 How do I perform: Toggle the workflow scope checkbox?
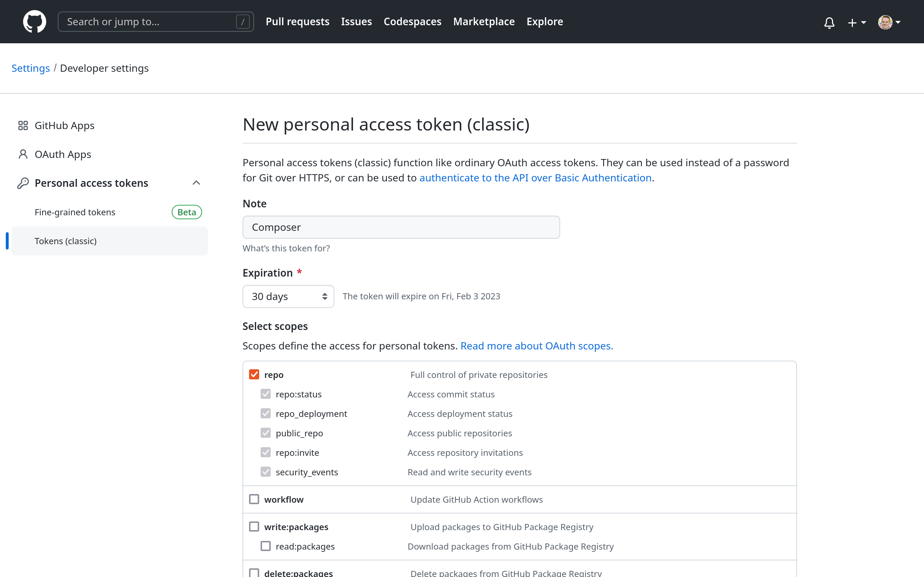254,499
